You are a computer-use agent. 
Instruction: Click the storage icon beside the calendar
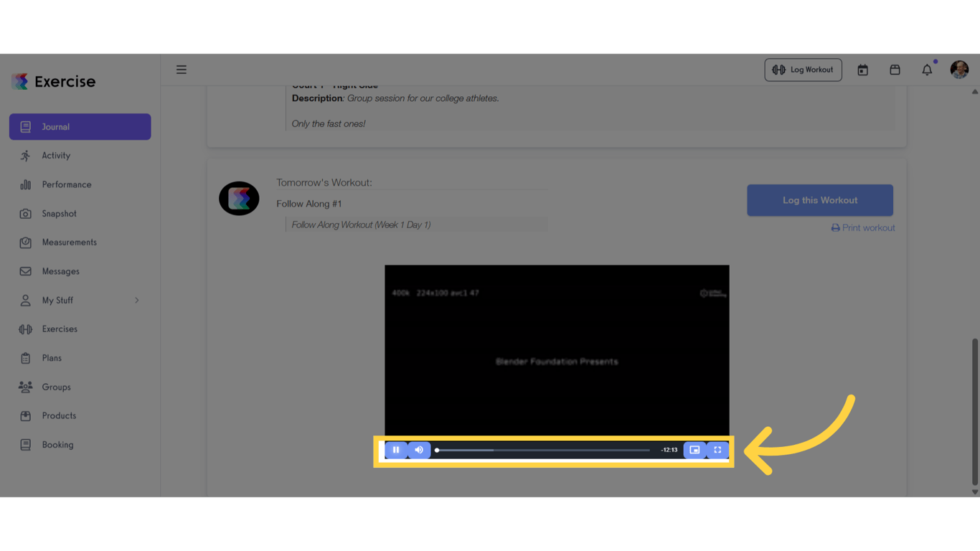pyautogui.click(x=895, y=69)
